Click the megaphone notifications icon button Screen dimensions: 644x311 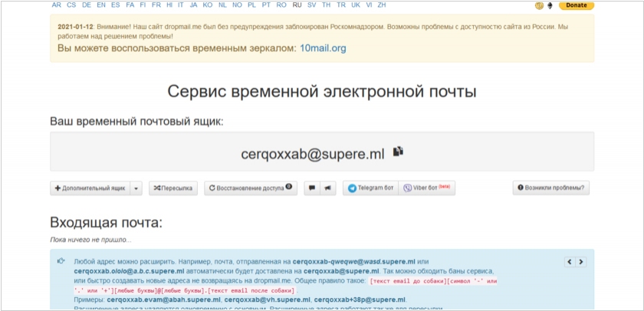point(327,188)
